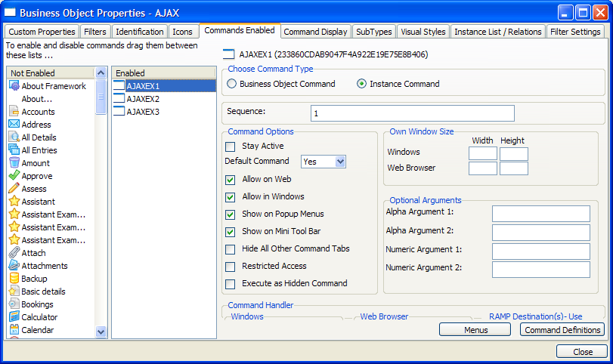This screenshot has width=613, height=364.
Task: Click the Assess pencil icon
Action: point(14,189)
